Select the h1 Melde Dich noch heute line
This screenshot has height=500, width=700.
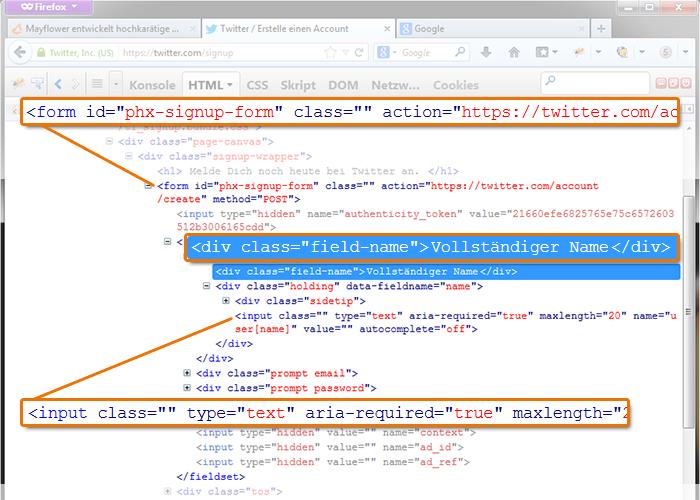tap(308, 171)
